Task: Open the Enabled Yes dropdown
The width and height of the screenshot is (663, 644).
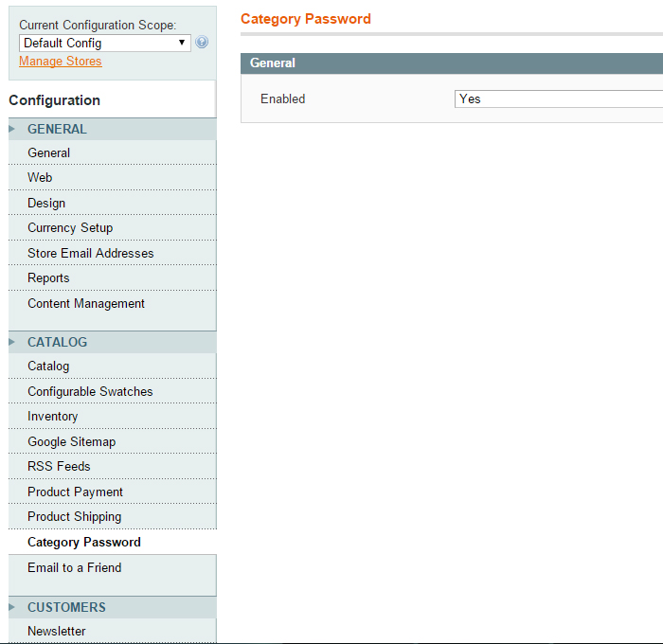Action: coord(559,98)
